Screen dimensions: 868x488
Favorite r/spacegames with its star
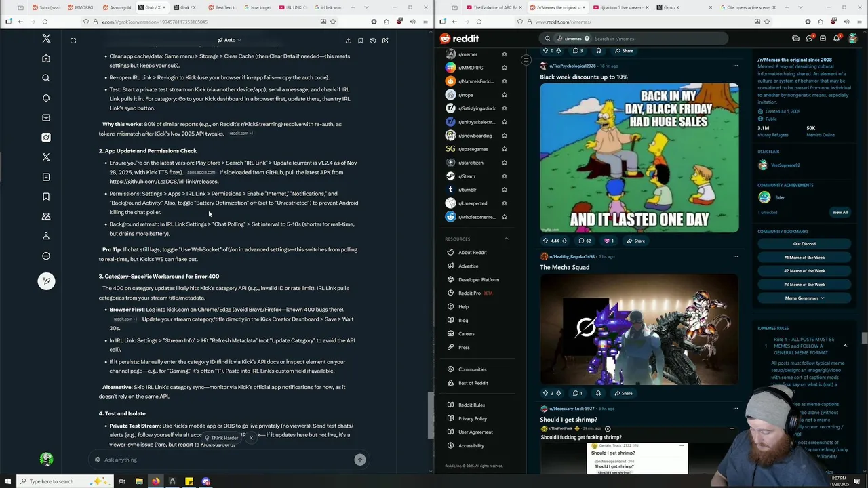[x=504, y=149]
